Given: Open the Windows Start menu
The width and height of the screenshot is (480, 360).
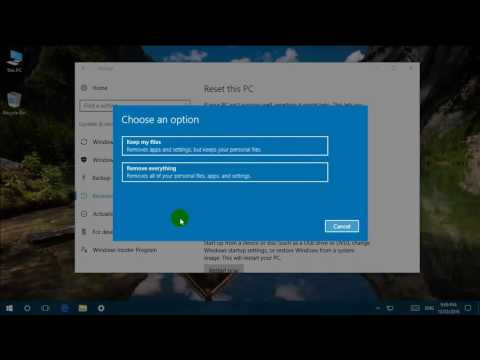Looking at the screenshot, I should pos(9,308).
